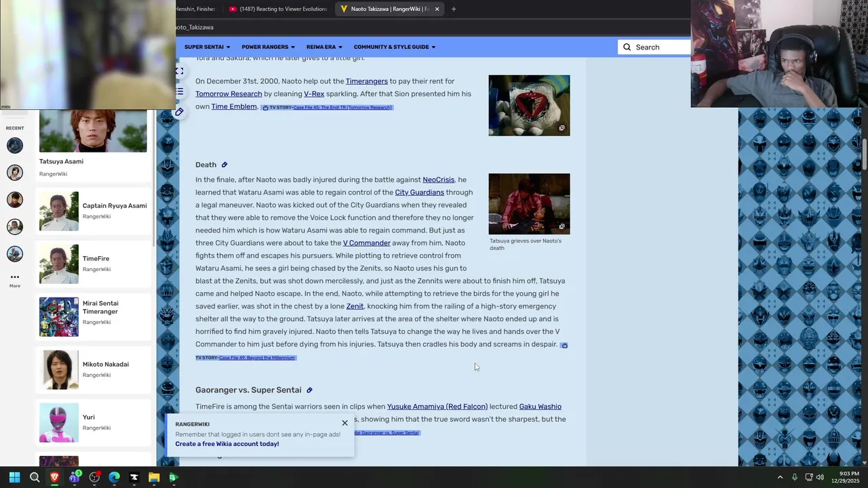Image resolution: width=868 pixels, height=488 pixels.
Task: Open the Yuri sidebar card
Action: (x=93, y=422)
